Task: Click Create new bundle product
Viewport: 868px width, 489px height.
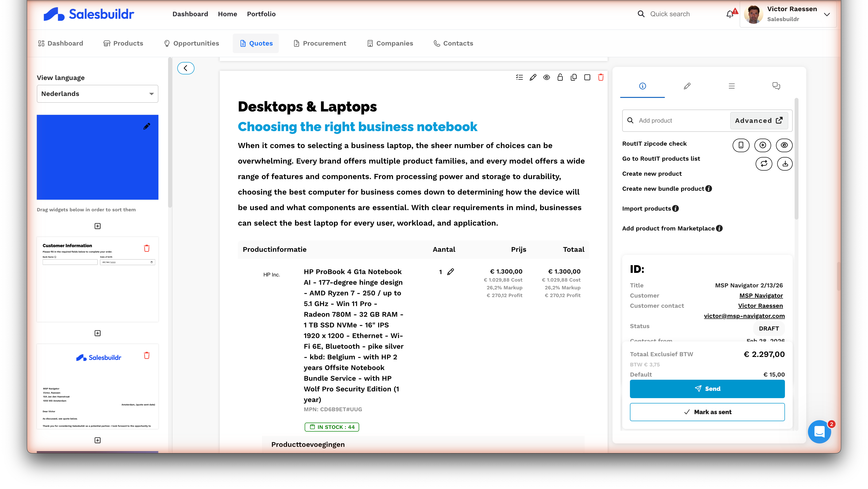Action: click(x=663, y=189)
